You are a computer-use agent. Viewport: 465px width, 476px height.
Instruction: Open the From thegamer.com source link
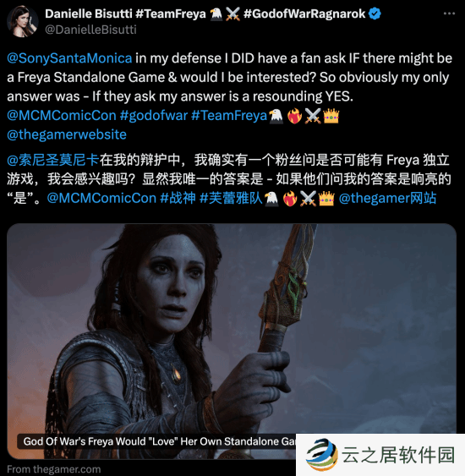[54, 468]
